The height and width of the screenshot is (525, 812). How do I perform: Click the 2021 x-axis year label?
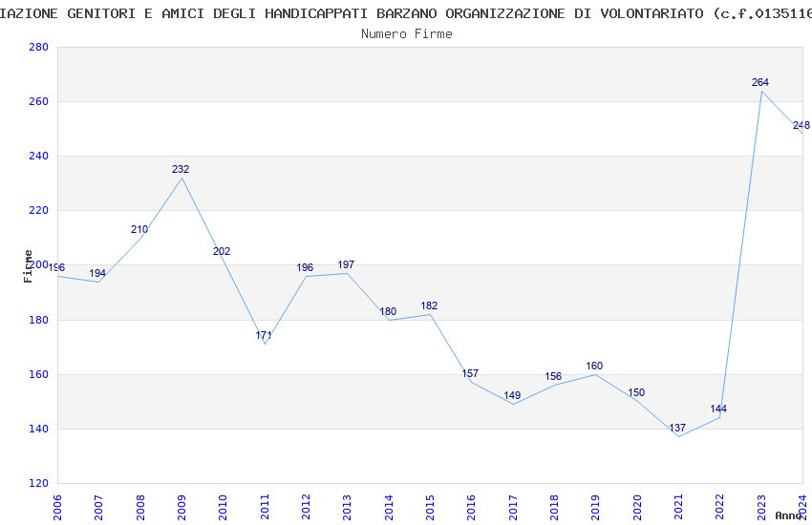[x=678, y=508]
